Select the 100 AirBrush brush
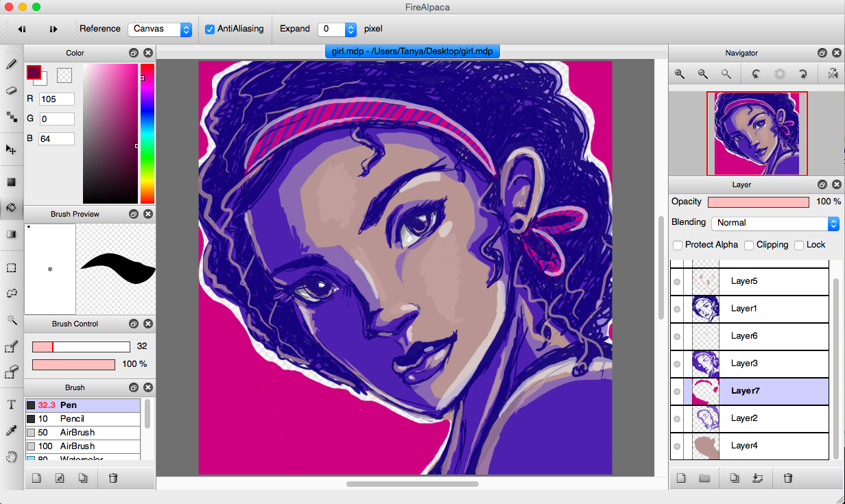 (x=82, y=446)
